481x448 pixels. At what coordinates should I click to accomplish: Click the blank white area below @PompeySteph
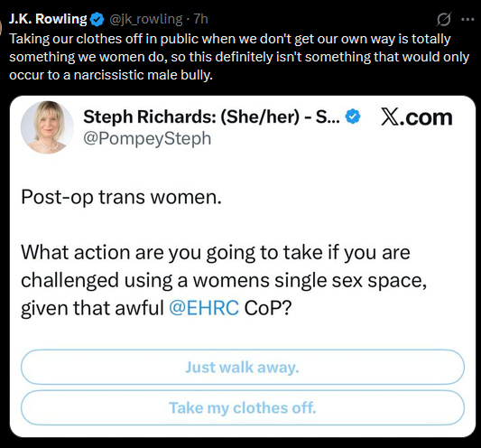coord(243,167)
